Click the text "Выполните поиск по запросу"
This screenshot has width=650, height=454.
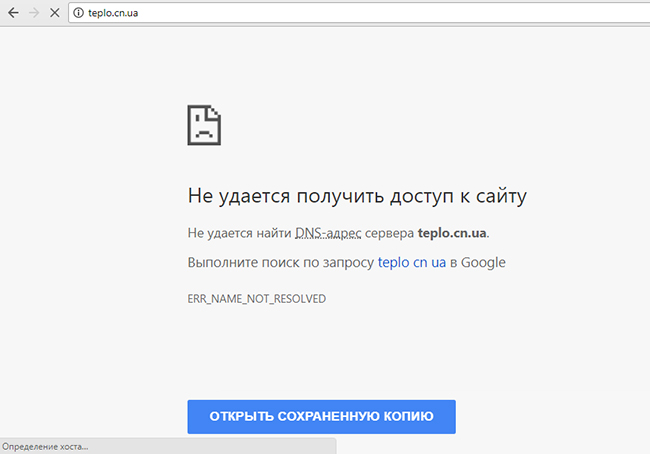pyautogui.click(x=281, y=263)
